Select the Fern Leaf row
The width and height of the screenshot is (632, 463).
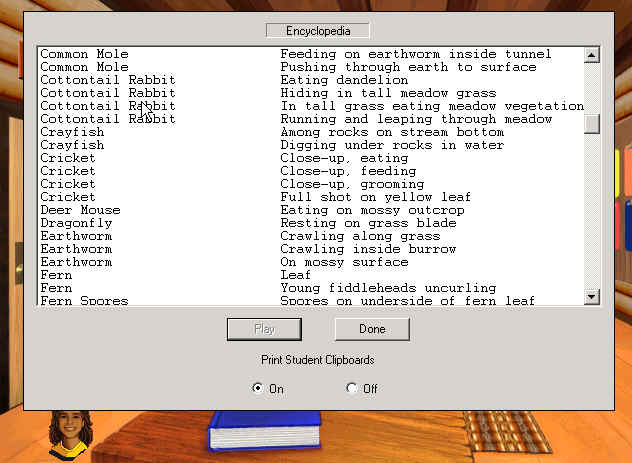311,275
